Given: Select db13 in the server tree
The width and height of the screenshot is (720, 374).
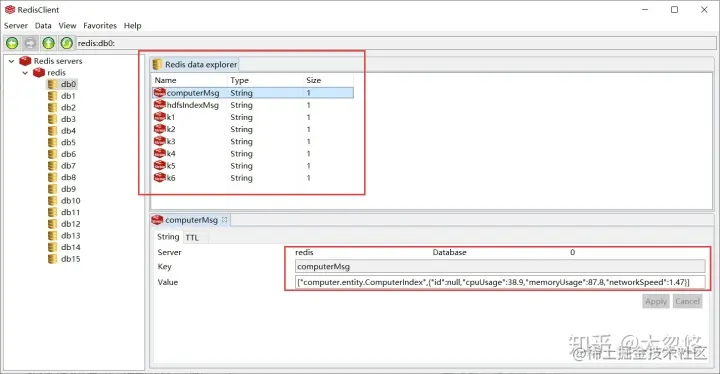Looking at the screenshot, I should (71, 236).
